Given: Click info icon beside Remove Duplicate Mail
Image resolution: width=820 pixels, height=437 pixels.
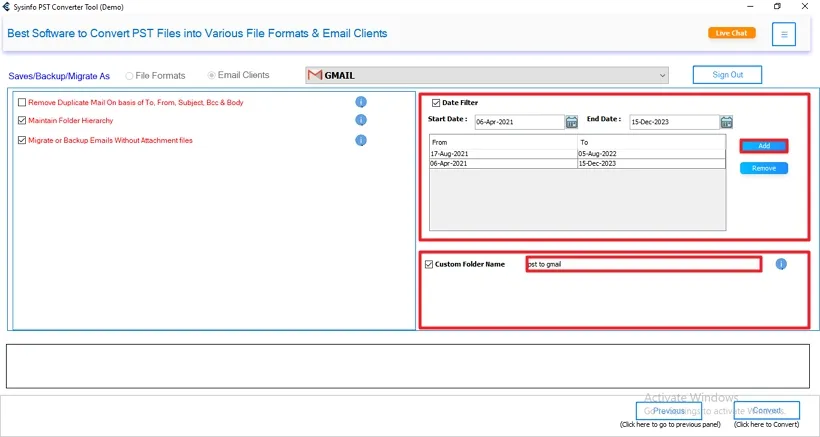Looking at the screenshot, I should point(361,102).
